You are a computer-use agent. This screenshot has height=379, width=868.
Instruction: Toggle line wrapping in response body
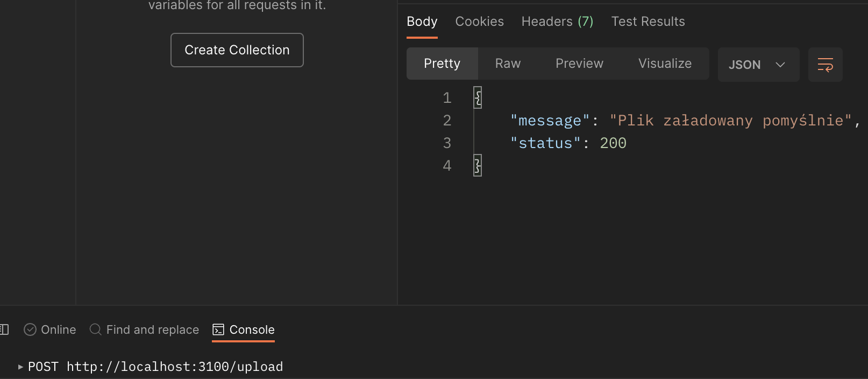[x=825, y=65]
